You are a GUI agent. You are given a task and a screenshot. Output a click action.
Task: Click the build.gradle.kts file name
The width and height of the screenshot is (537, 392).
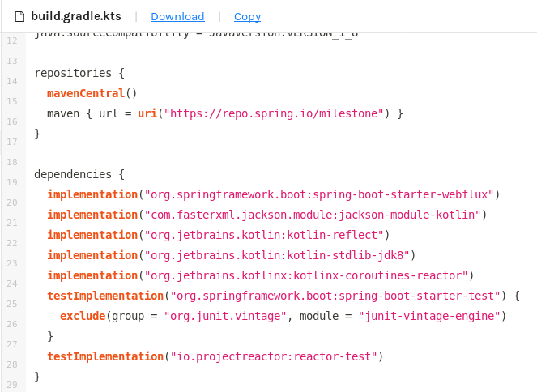click(x=76, y=16)
